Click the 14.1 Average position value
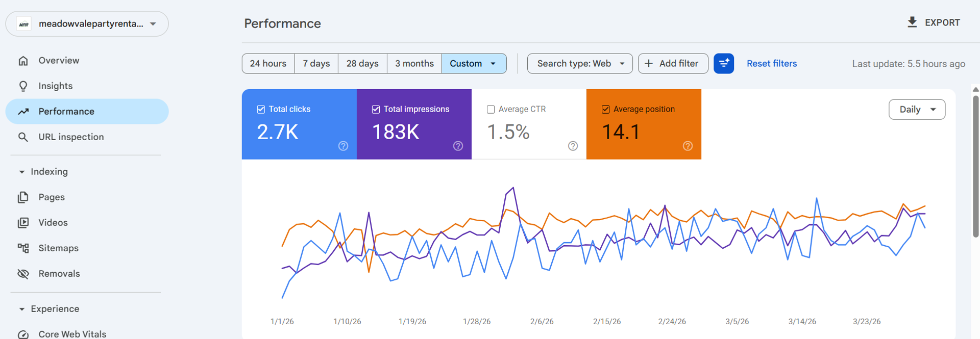 [x=621, y=132]
